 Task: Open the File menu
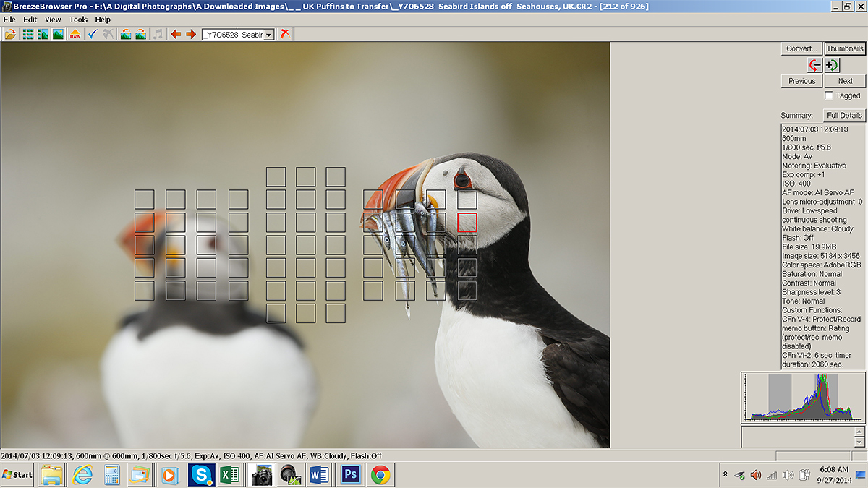[10, 20]
